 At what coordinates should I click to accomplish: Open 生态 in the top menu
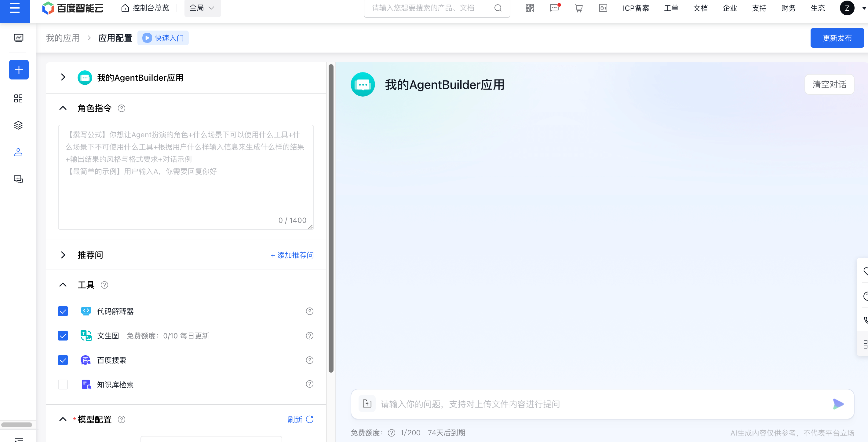pos(818,8)
